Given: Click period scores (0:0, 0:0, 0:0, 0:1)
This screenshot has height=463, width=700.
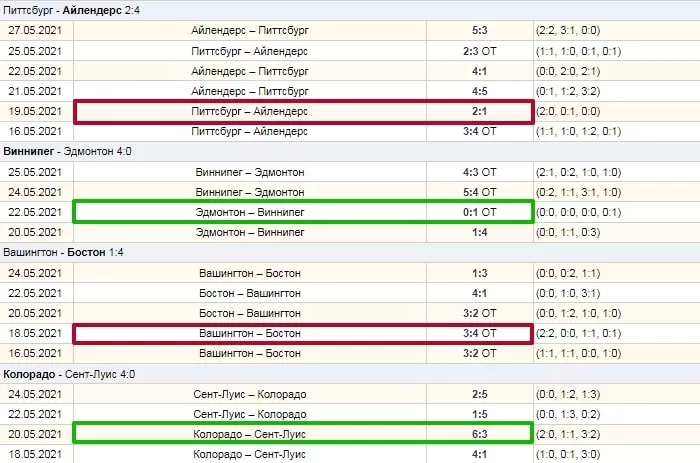Looking at the screenshot, I should click(x=578, y=212).
